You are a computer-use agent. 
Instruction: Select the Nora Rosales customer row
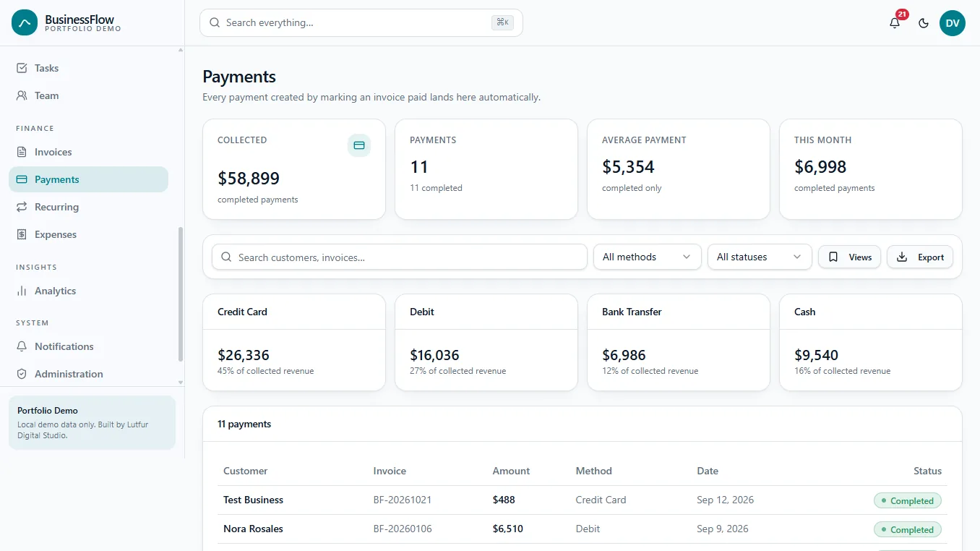[x=583, y=529]
